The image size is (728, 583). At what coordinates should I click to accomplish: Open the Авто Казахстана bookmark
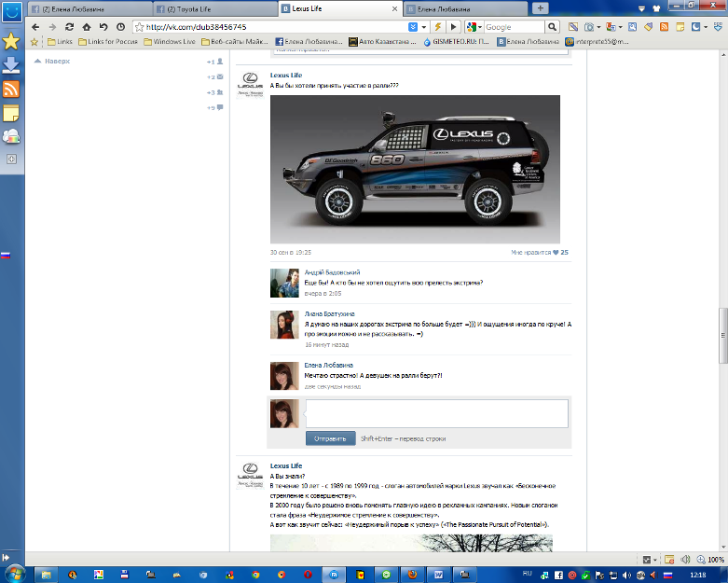coord(382,41)
